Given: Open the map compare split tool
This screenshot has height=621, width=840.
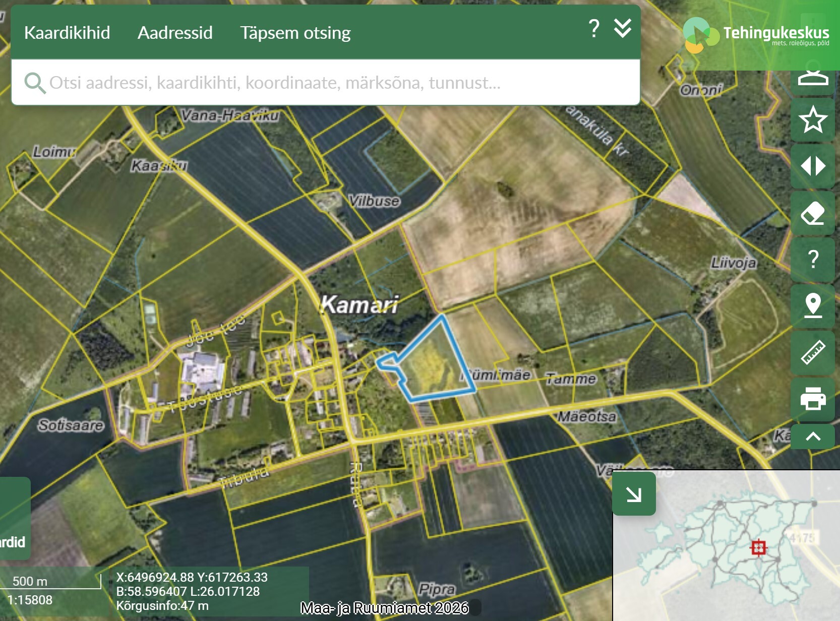Looking at the screenshot, I should pyautogui.click(x=813, y=166).
